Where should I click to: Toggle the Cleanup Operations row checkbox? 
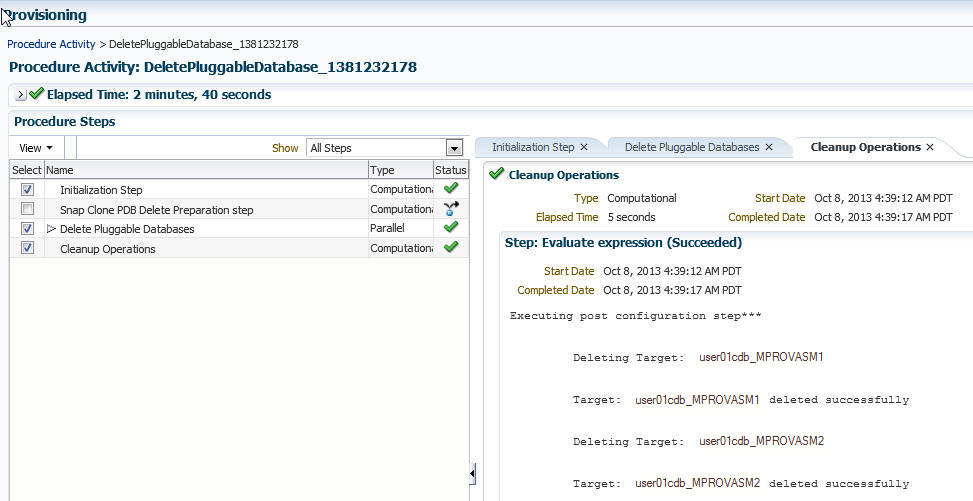[27, 248]
